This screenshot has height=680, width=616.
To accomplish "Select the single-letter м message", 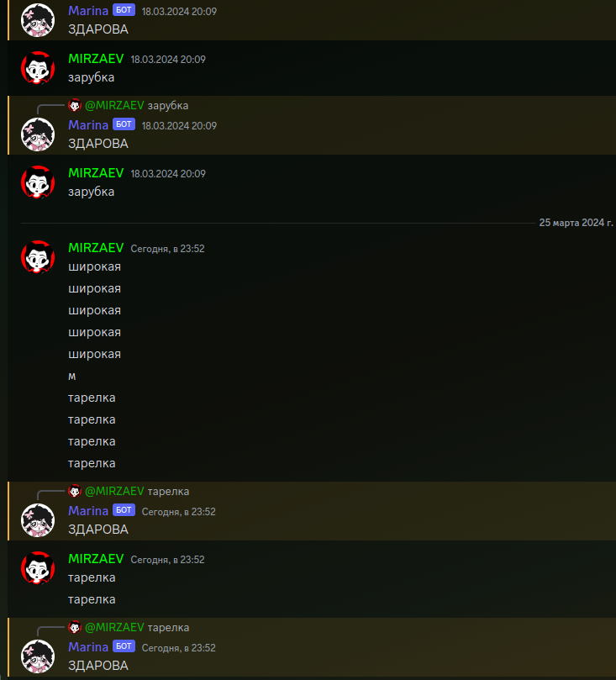I will click(72, 376).
